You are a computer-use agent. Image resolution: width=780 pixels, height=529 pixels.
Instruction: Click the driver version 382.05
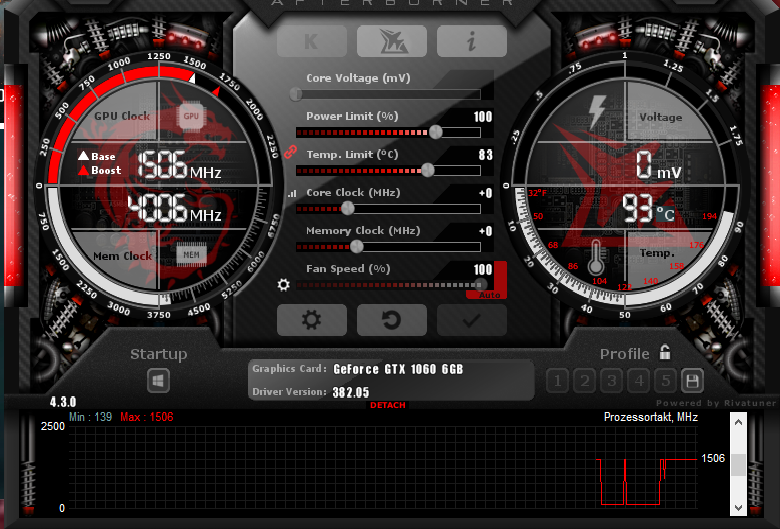351,393
